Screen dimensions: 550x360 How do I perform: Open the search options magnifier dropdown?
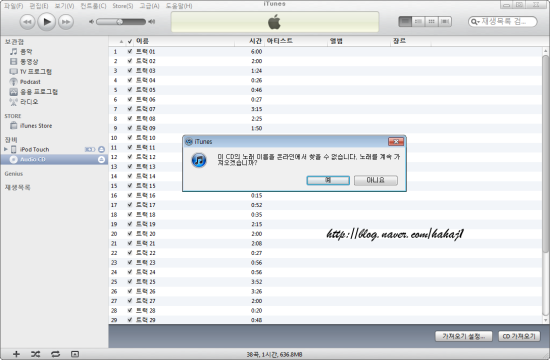(x=475, y=22)
